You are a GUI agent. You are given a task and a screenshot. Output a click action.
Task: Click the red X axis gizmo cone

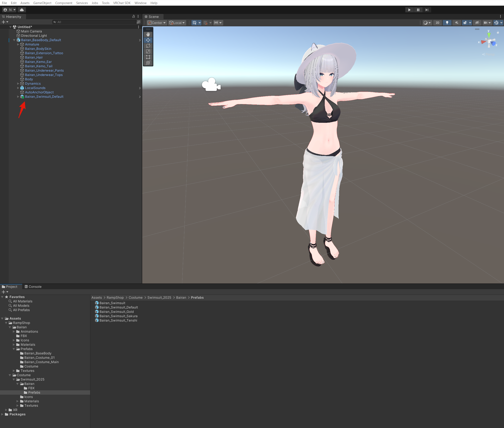tap(483, 42)
